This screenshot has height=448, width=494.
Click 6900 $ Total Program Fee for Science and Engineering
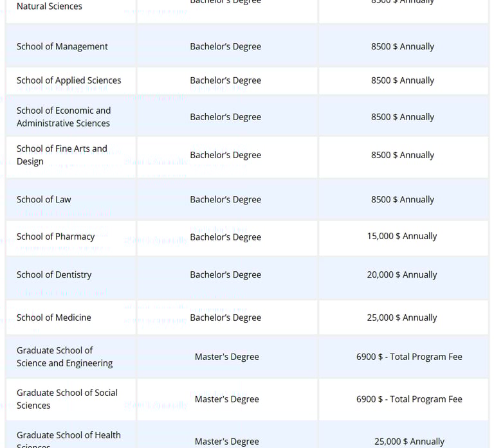[409, 357]
